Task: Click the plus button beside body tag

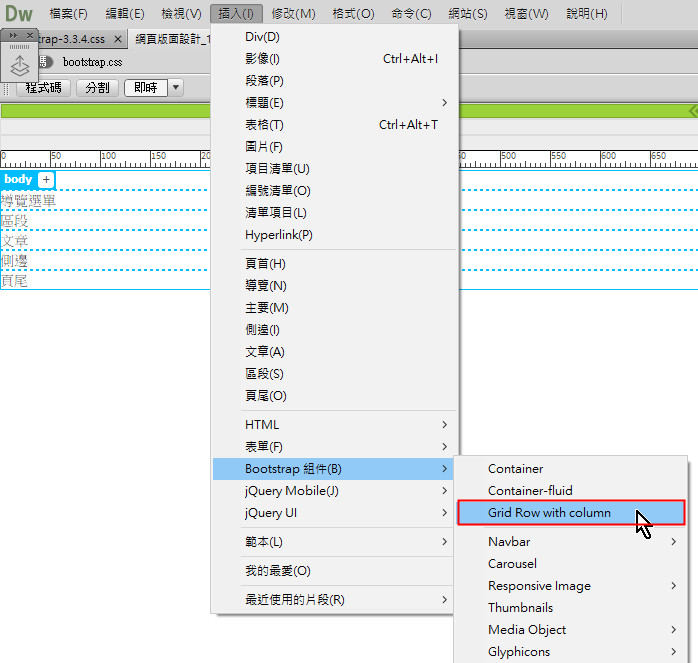Action: (x=46, y=180)
